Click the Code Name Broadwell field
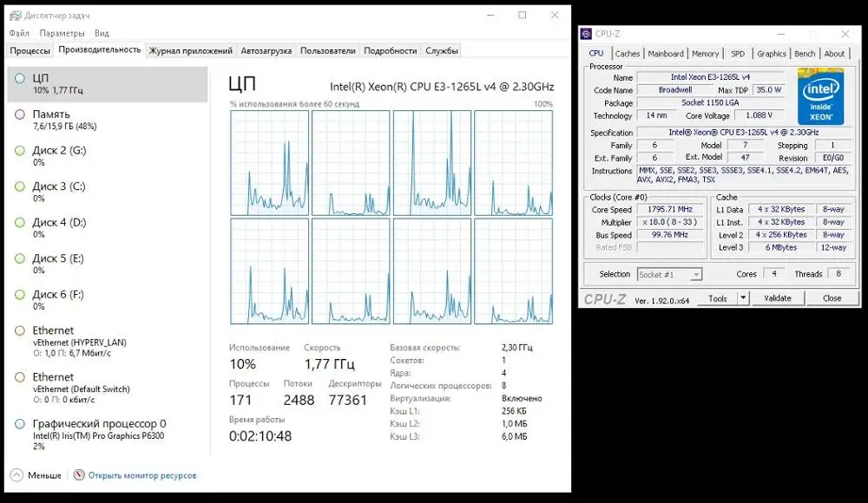Screen dimensions: 868x503 [x=674, y=90]
